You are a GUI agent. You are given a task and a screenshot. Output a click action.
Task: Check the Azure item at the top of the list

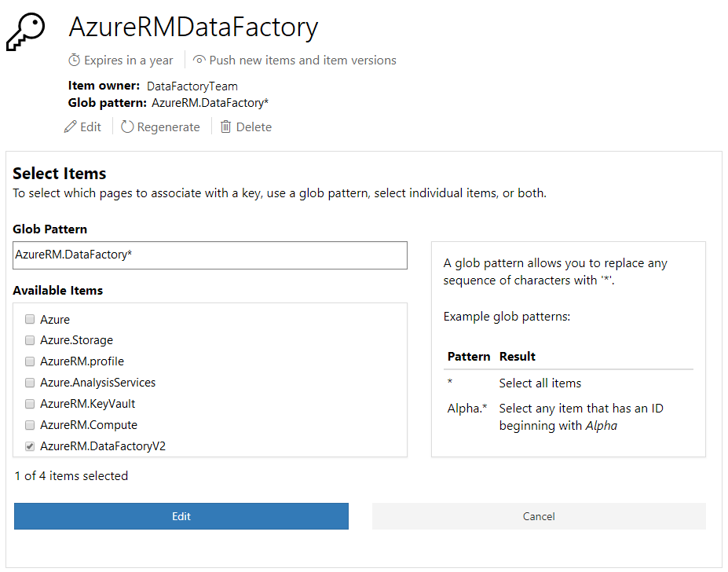[29, 318]
